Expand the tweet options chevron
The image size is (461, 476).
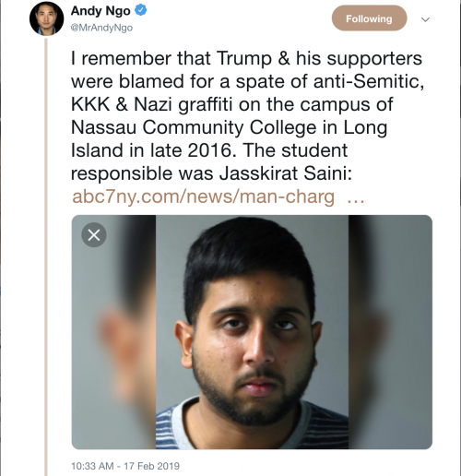(425, 19)
